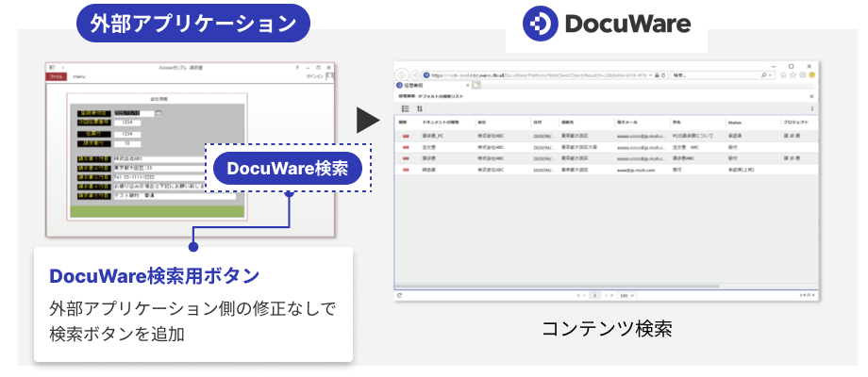Select the 東京都大田区大森 contact cell
The width and height of the screenshot is (868, 377).
click(579, 148)
